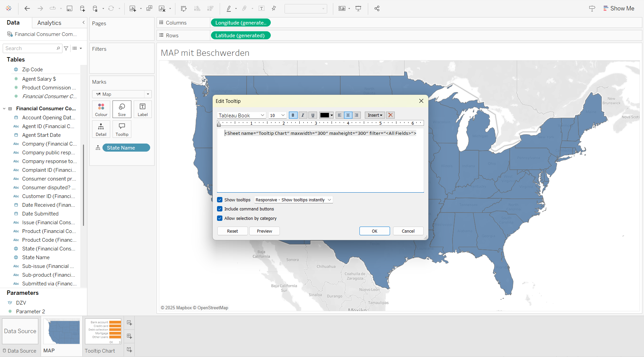Click the Fix axes pin icon

tap(274, 8)
